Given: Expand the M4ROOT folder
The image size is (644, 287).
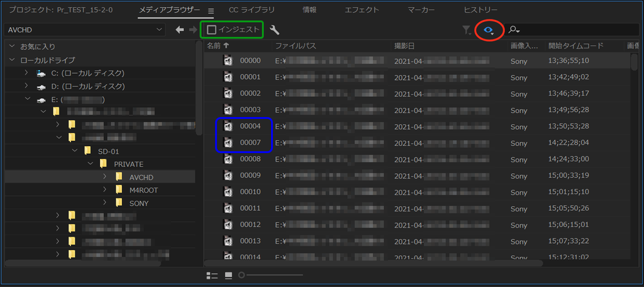Looking at the screenshot, I should coord(105,189).
